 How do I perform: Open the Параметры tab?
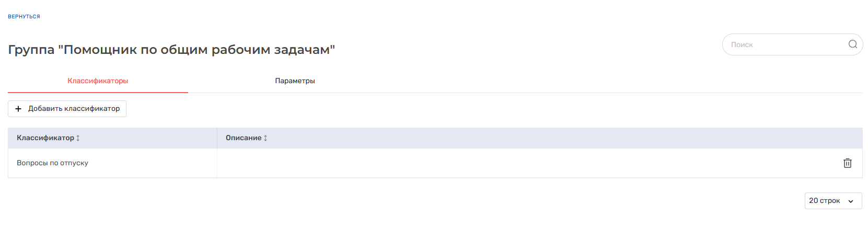coord(295,81)
